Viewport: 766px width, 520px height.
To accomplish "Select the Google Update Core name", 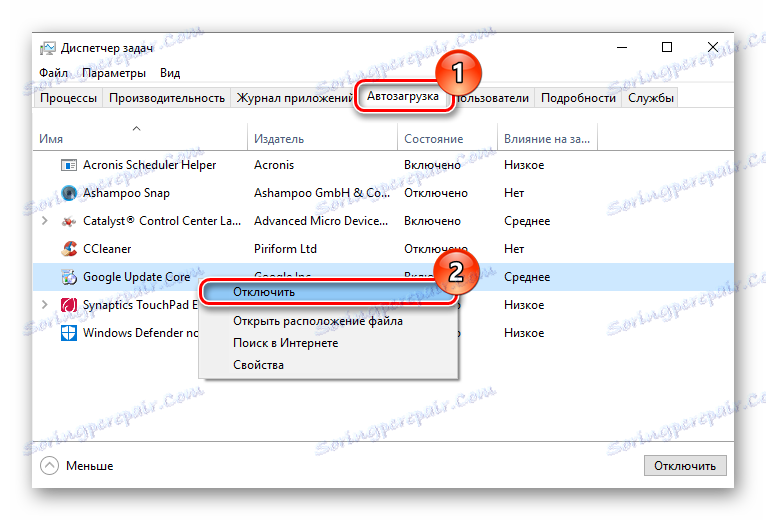I will pos(137,277).
